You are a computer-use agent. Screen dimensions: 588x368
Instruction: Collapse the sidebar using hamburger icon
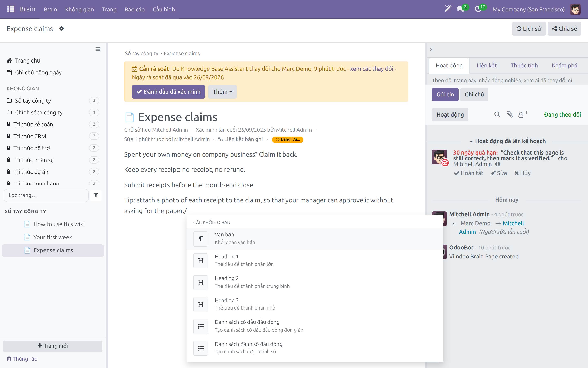coord(98,49)
